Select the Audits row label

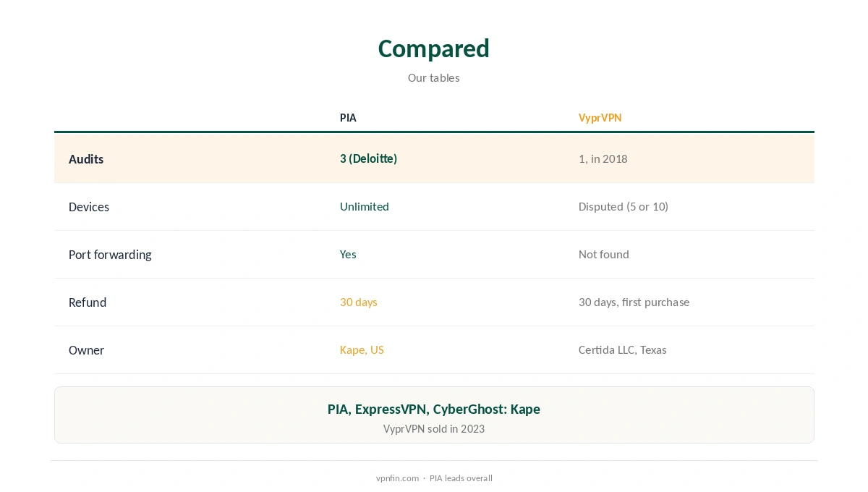pyautogui.click(x=86, y=159)
